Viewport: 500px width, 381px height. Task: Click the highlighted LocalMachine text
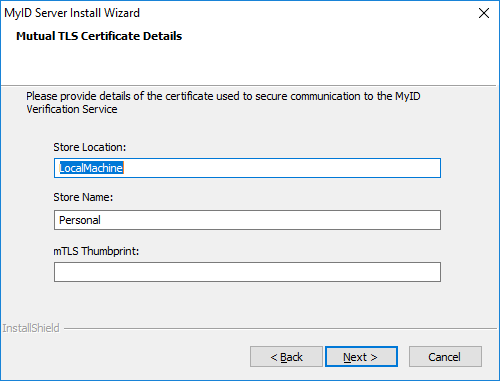tap(91, 168)
